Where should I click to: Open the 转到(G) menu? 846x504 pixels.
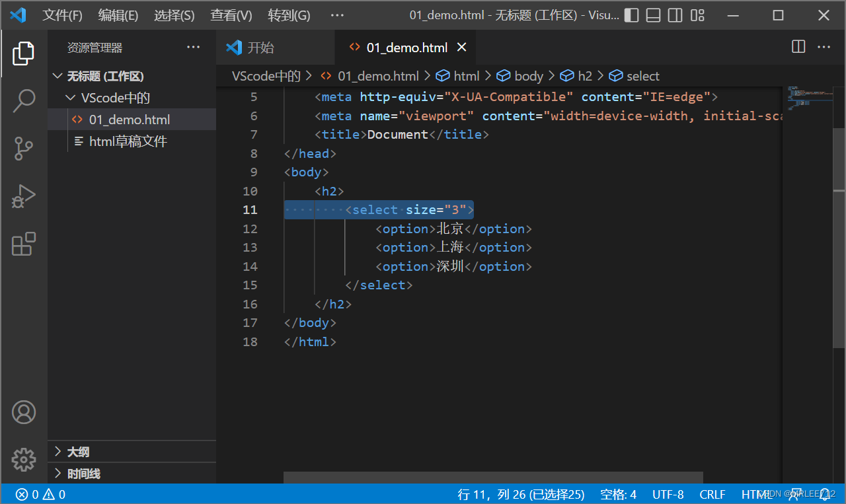[289, 15]
